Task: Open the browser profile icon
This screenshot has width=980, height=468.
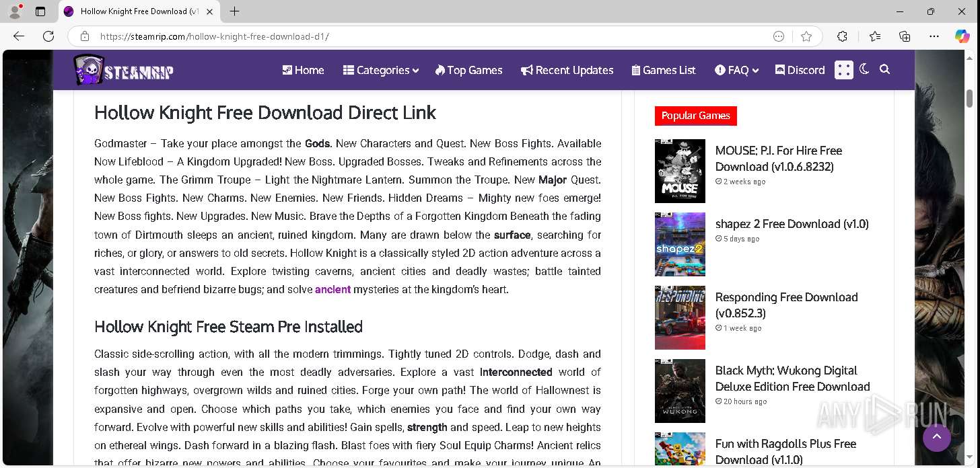Action: [x=15, y=11]
